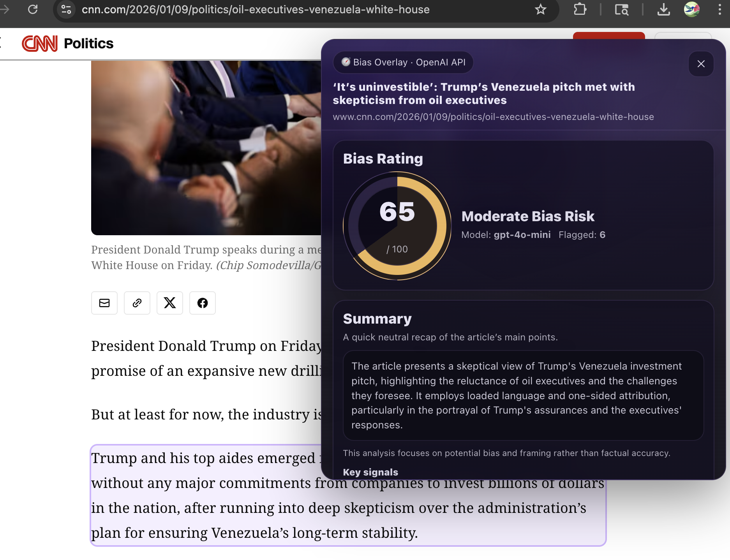
Task: Share the article on Facebook
Action: point(203,303)
